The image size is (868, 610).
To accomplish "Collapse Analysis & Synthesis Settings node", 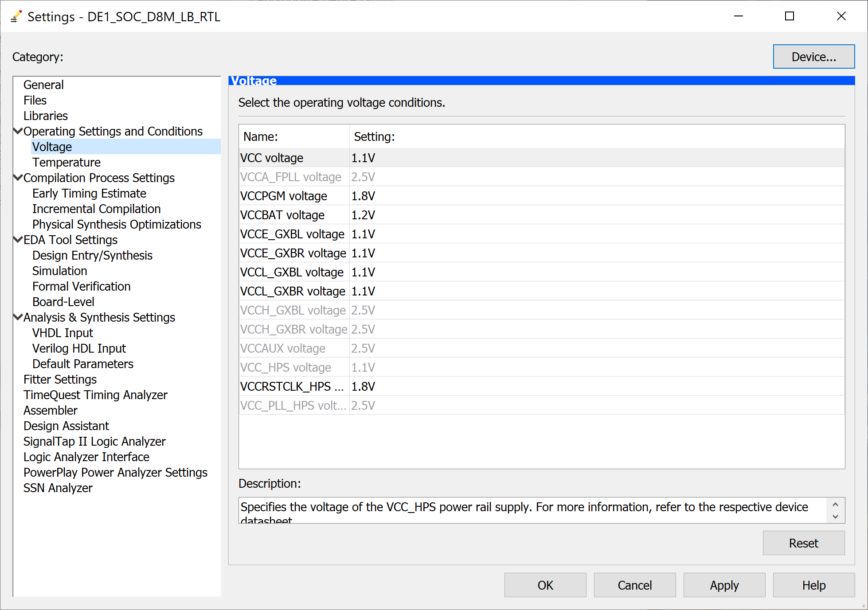I will point(18,317).
